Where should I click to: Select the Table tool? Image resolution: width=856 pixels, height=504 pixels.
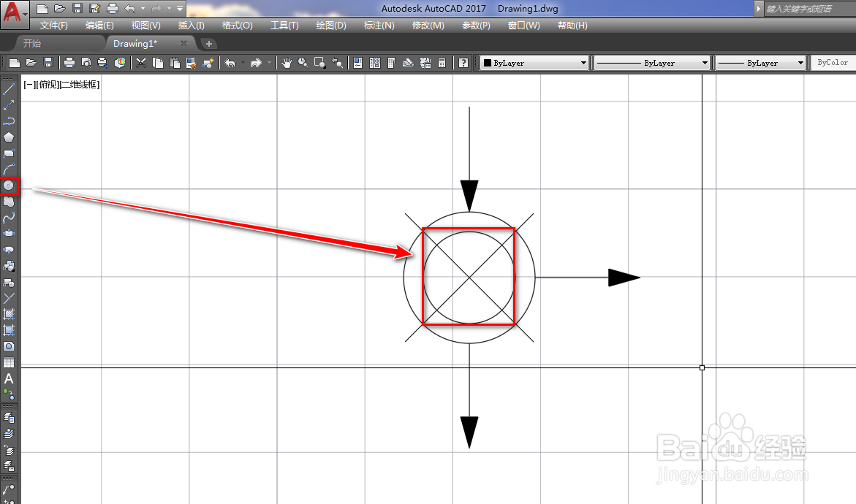[9, 363]
